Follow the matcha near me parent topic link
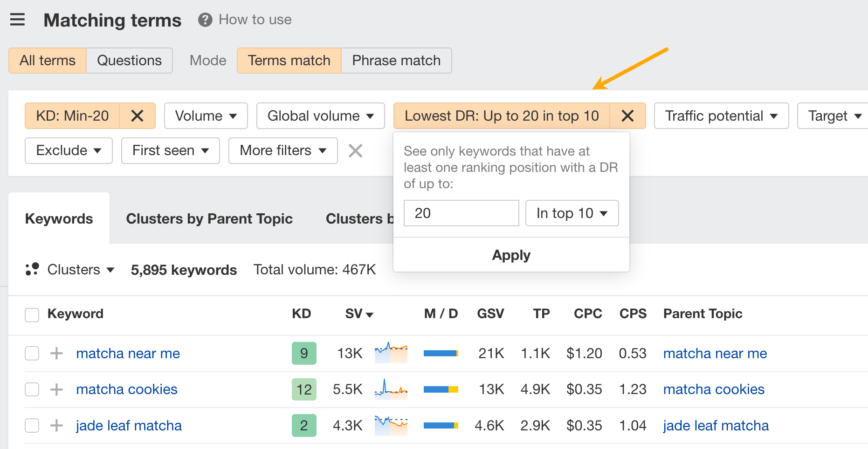The image size is (868, 449). tap(715, 353)
